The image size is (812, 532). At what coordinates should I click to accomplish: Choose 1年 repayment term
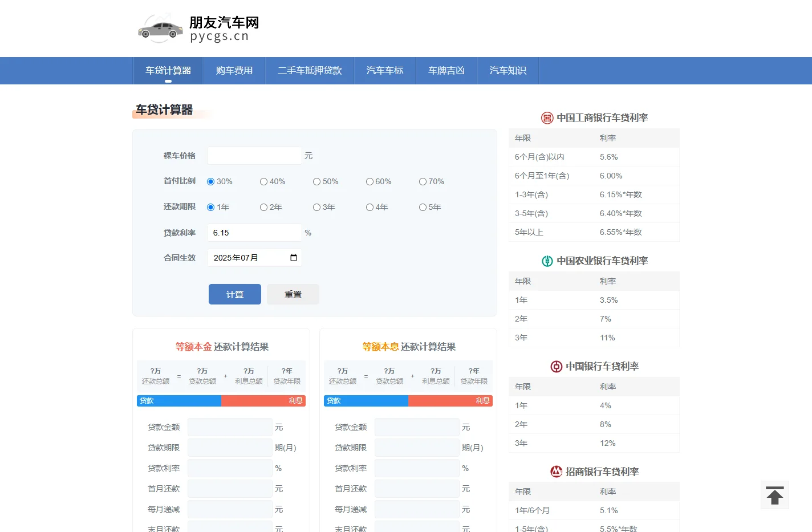[x=210, y=208]
